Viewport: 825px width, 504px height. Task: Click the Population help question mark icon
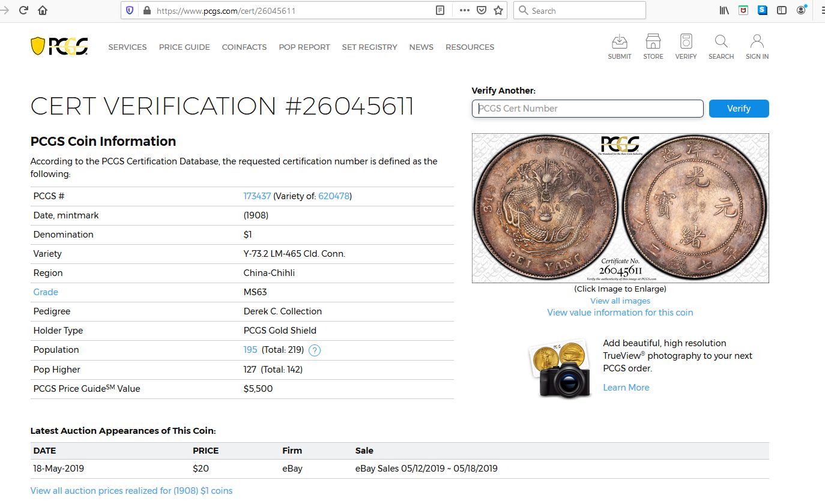[314, 350]
